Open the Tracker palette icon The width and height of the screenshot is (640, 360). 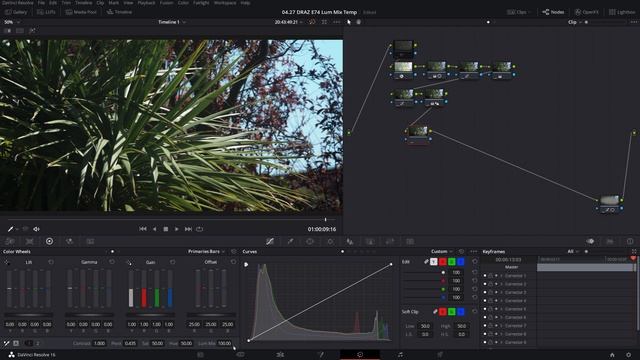pos(330,241)
